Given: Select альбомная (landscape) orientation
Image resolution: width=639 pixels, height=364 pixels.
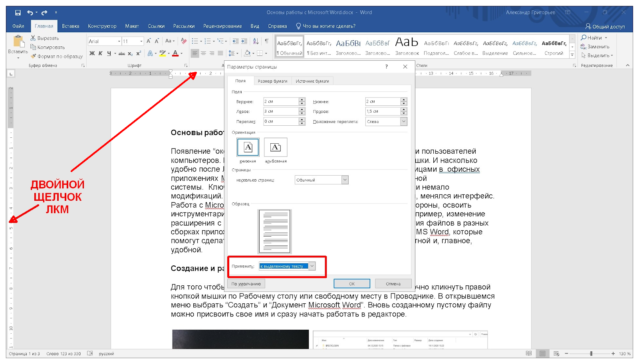Looking at the screenshot, I should 276,148.
